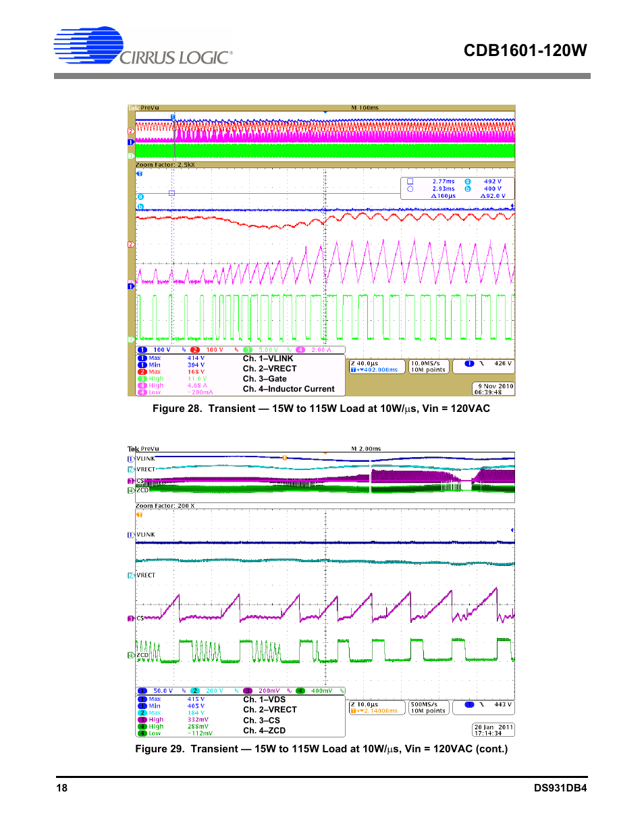
Task: Click 'Ch. 1–VLINK' legend entry
Action: (268, 359)
